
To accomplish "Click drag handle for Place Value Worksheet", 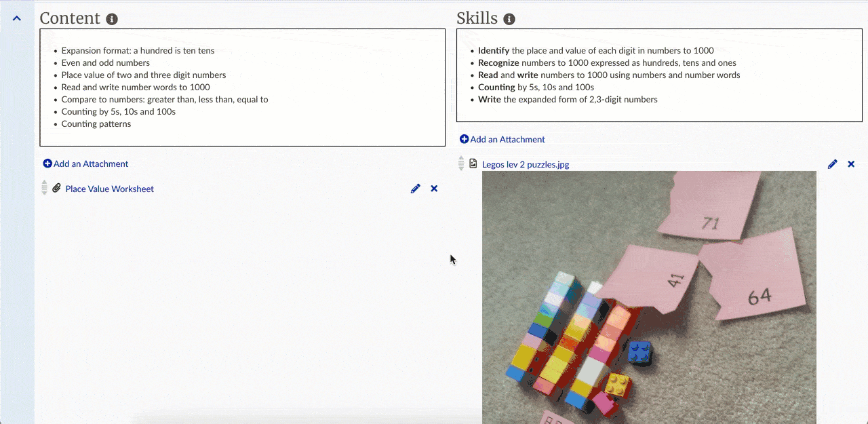I will [45, 188].
